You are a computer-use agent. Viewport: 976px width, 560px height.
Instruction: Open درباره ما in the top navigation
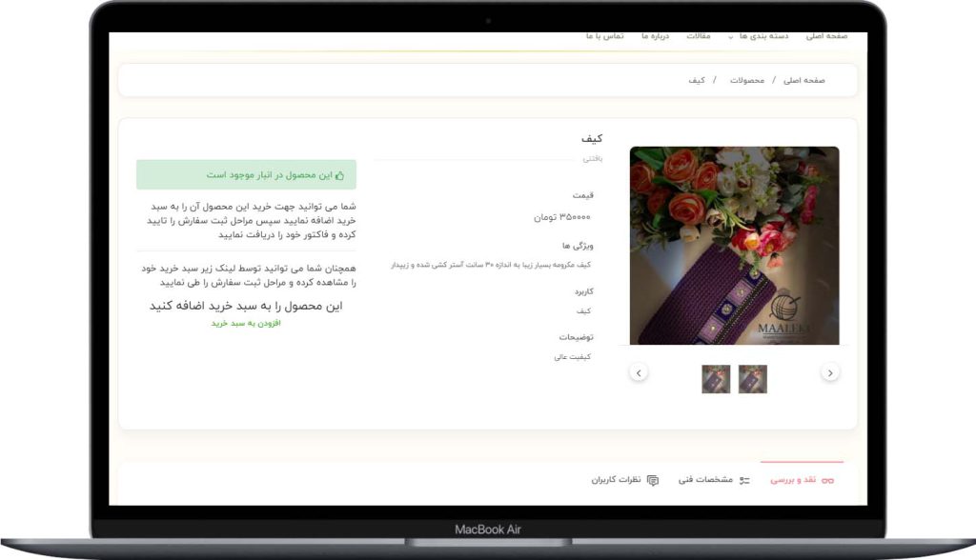pyautogui.click(x=655, y=36)
